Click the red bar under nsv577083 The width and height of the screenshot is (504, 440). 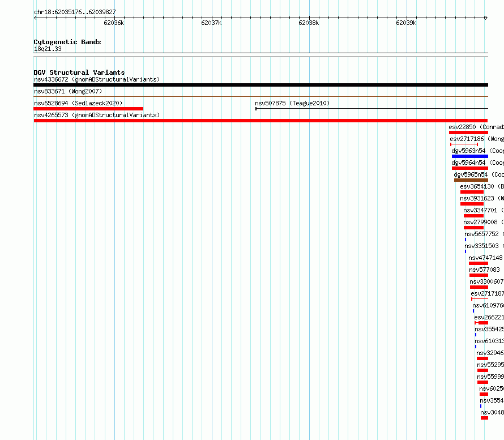[479, 275]
